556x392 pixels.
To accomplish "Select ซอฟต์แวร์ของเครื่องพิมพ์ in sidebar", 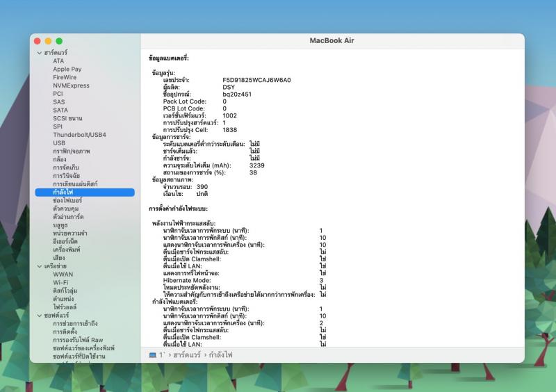I will (x=83, y=348).
